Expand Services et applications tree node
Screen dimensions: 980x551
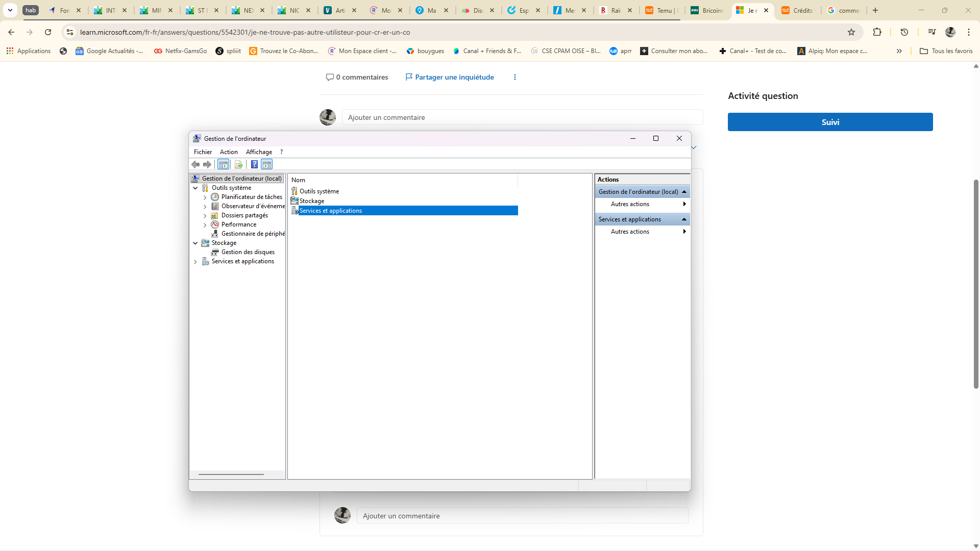click(x=195, y=262)
